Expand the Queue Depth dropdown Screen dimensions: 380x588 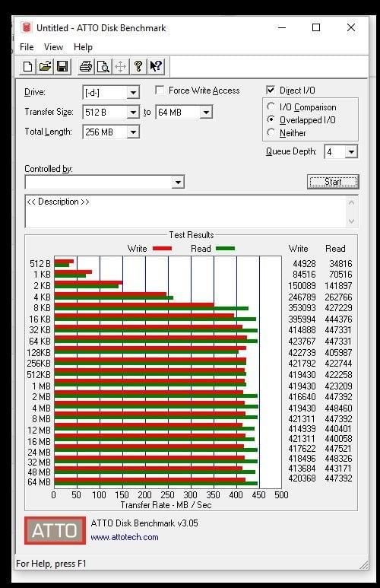[x=351, y=152]
